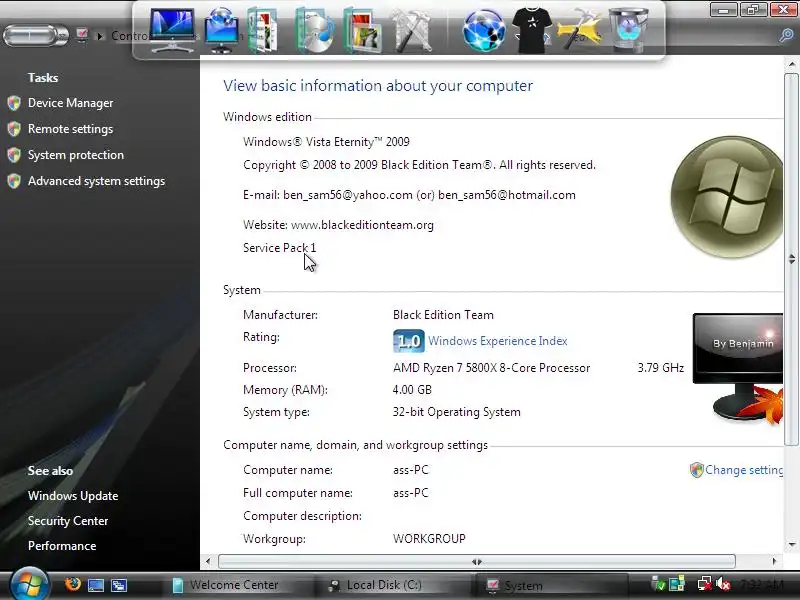
Task: Open Advanced system settings
Action: (96, 181)
